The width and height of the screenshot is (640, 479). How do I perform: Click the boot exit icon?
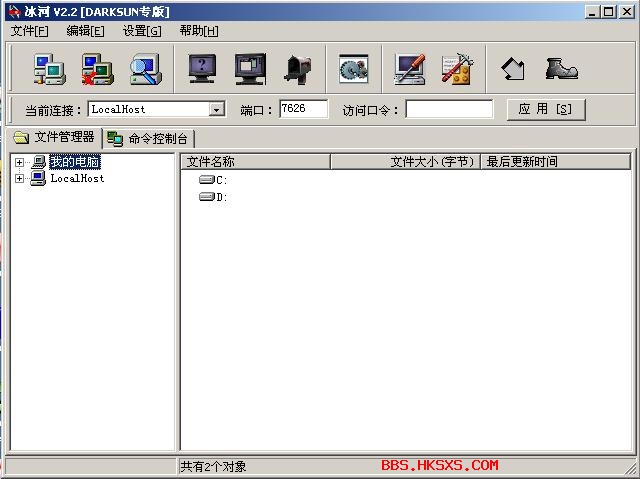561,69
